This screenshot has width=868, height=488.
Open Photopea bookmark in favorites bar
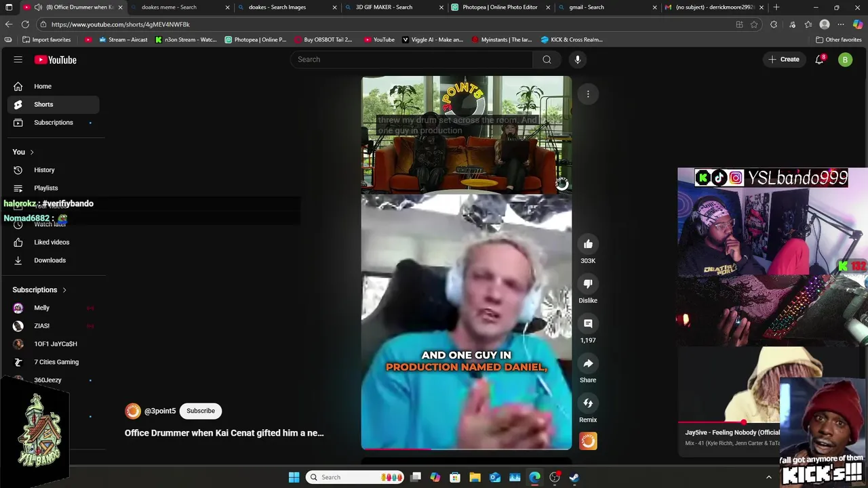(x=256, y=39)
